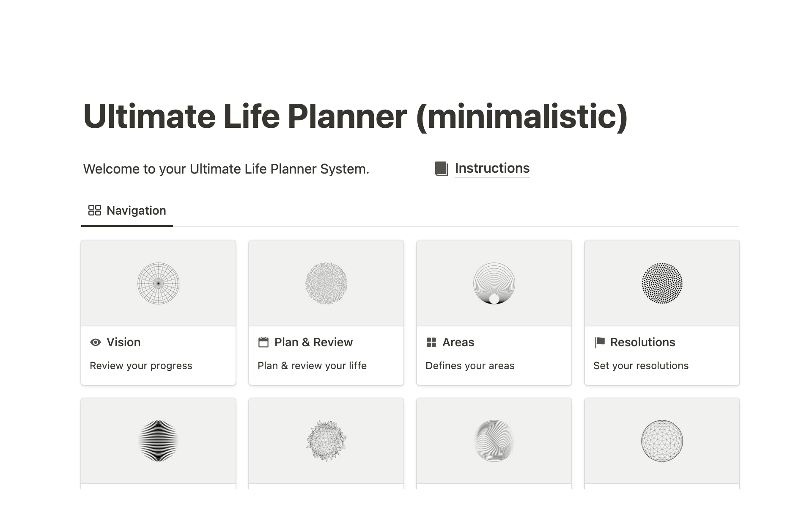Open the Instructions link
Image resolution: width=812 pixels, height=508 pixels.
pos(491,168)
